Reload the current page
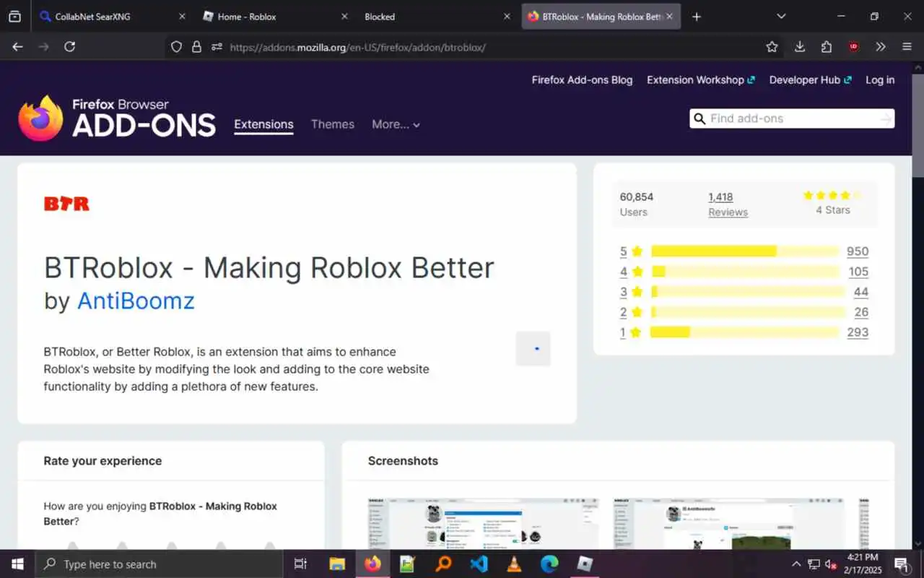This screenshot has height=578, width=924. click(x=69, y=47)
